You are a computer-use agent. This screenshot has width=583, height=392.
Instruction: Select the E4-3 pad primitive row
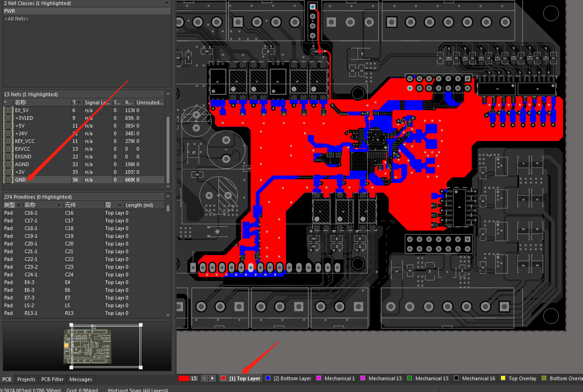84,282
